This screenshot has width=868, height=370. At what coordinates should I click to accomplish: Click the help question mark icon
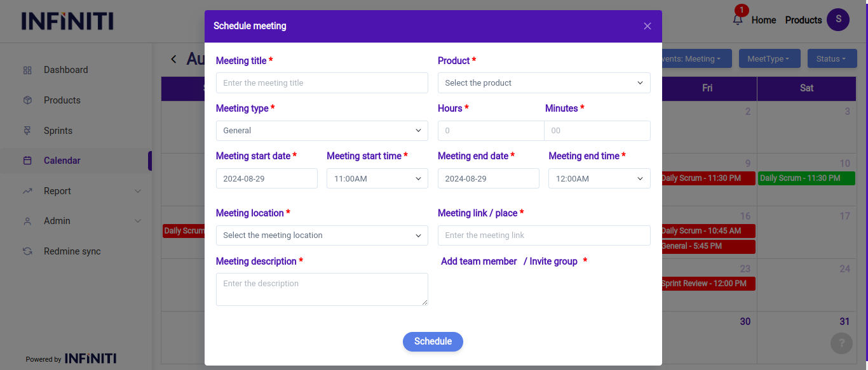[x=841, y=343]
